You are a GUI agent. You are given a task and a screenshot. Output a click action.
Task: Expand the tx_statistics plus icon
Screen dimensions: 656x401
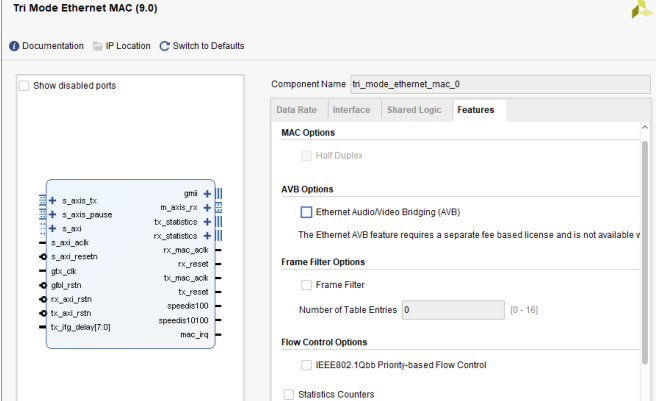(x=207, y=221)
